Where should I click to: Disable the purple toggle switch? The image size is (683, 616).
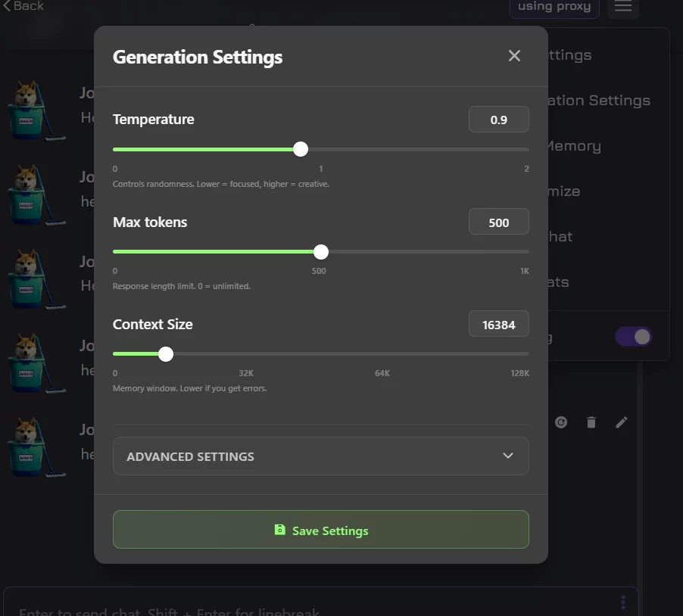click(633, 336)
